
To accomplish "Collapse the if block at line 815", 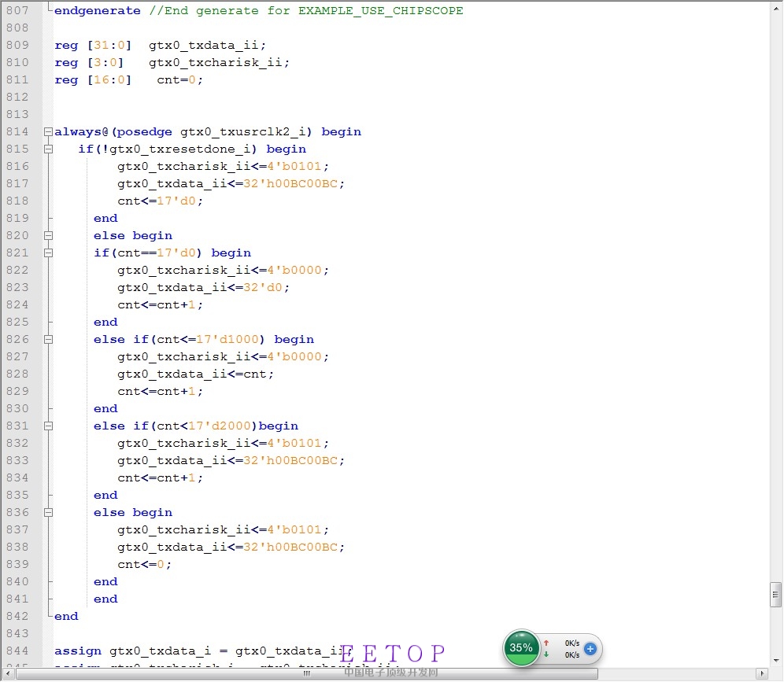I will pos(49,149).
